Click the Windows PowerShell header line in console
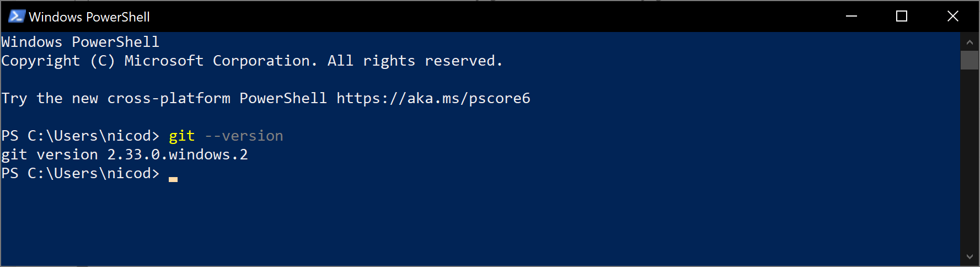980x267 pixels. (x=81, y=42)
